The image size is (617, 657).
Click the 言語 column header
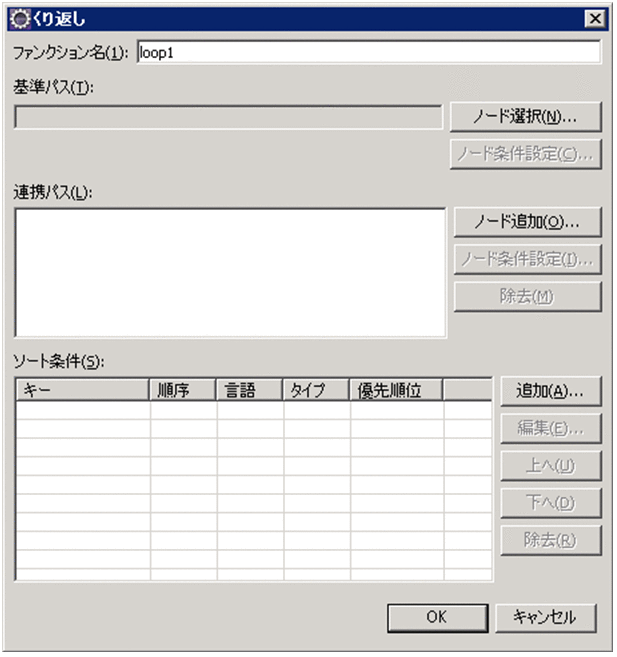coord(249,390)
